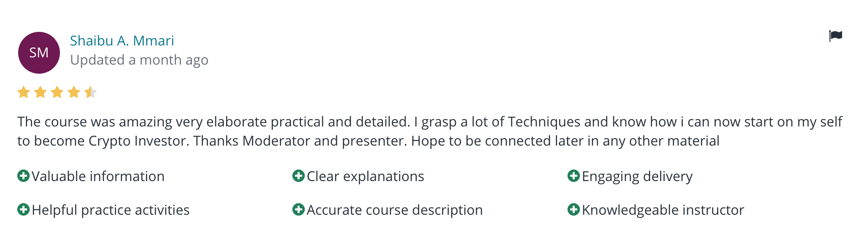The image size is (868, 232).
Task: Click the review text about Crypto Investor
Action: 429,131
